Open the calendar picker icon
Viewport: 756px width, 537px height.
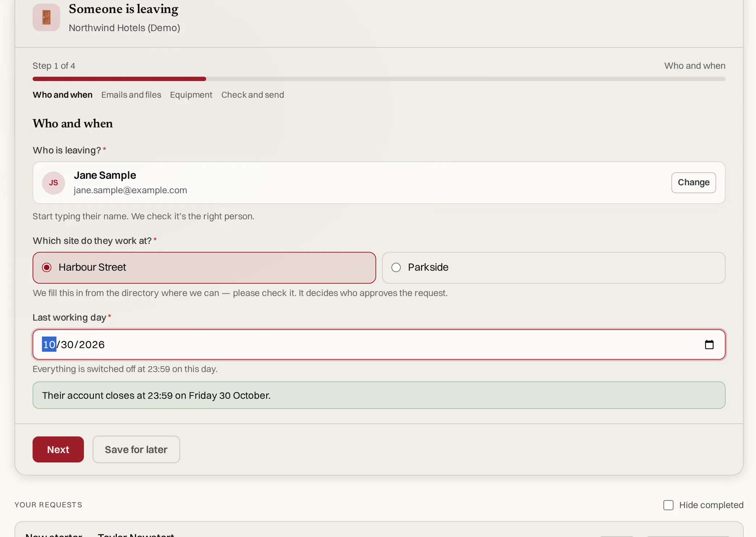click(709, 344)
